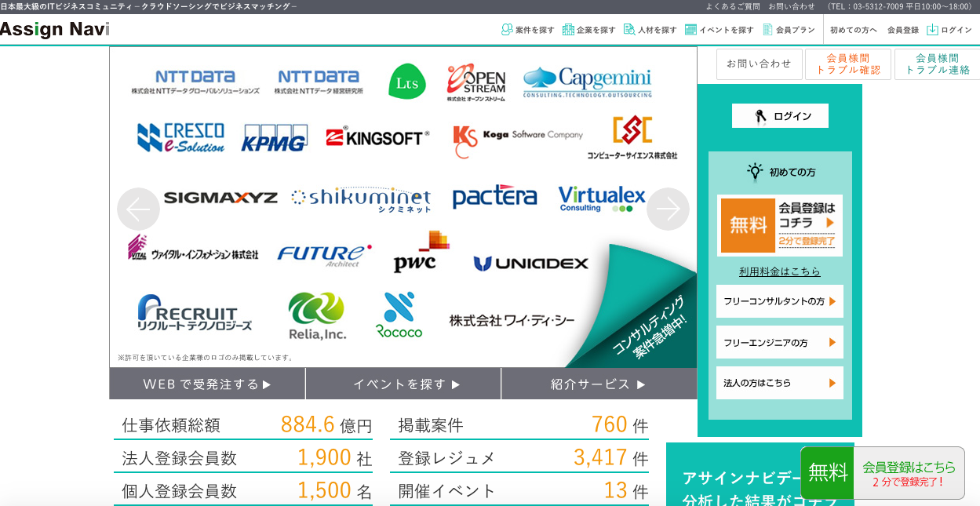Click the sidebar ログイン button with key icon
The height and width of the screenshot is (506, 980).
click(780, 116)
